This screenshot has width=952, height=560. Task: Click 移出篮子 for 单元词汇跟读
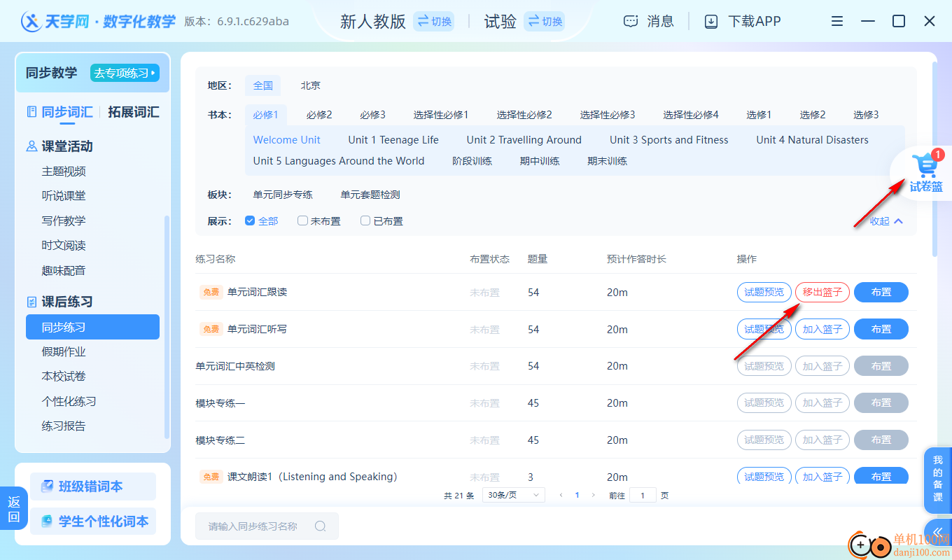(822, 292)
